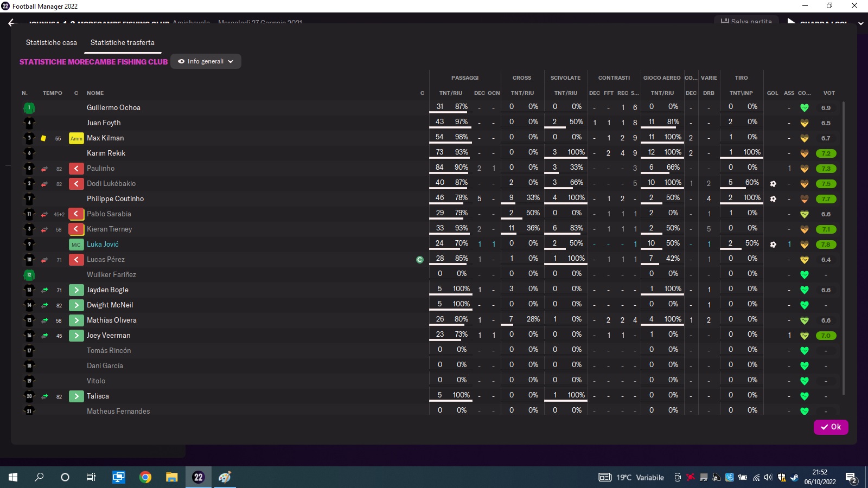
Task: Sort by the GOL column header
Action: click(x=773, y=93)
